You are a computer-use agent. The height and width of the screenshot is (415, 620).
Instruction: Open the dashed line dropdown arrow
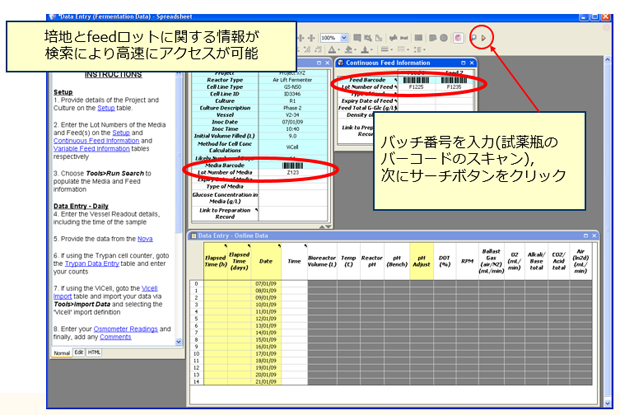click(408, 50)
